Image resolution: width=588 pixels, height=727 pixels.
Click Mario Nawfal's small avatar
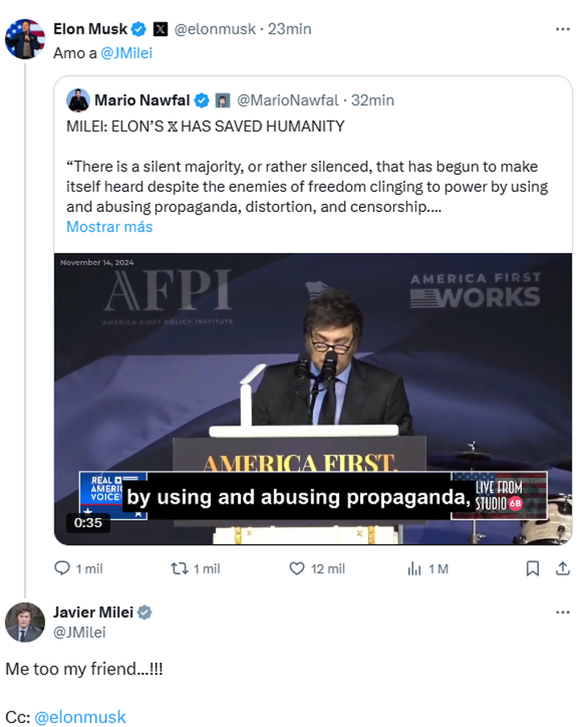pyautogui.click(x=78, y=100)
